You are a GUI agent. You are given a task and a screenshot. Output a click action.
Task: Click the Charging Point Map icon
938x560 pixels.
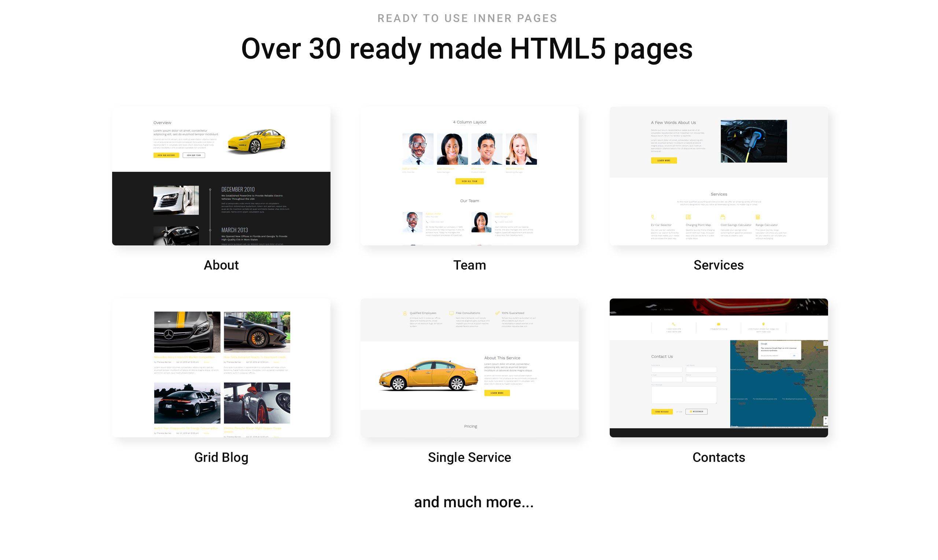pos(688,217)
